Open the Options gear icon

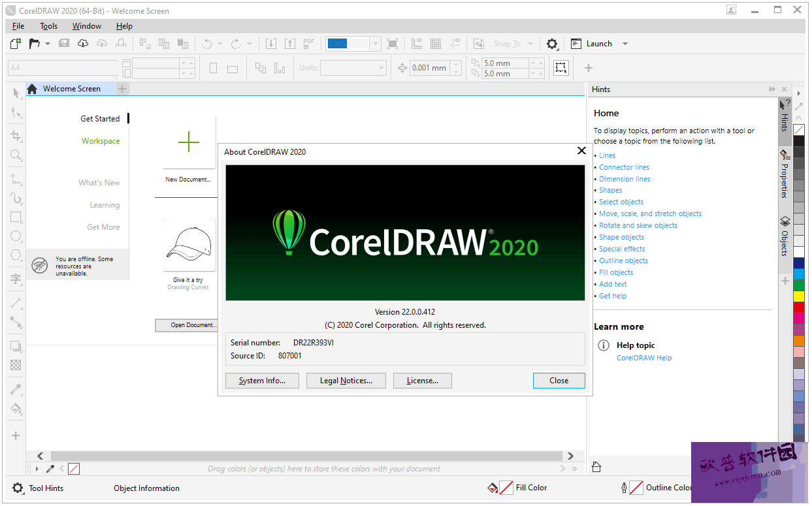click(552, 44)
